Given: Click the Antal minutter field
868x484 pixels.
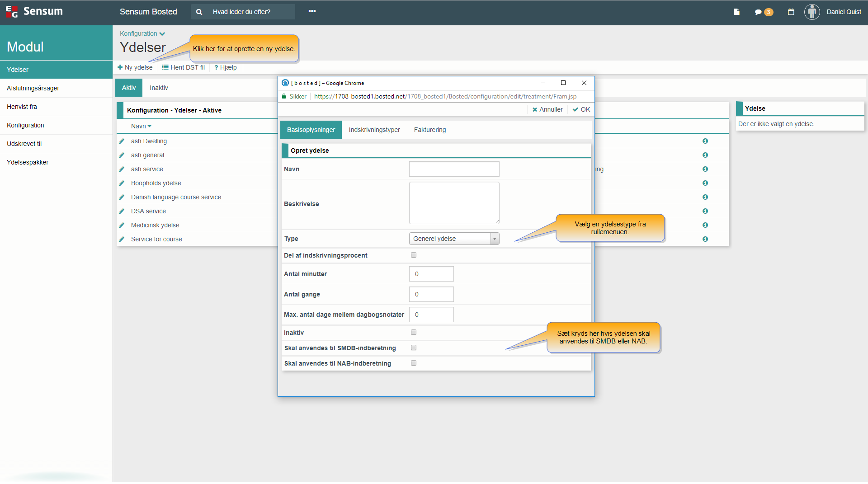Looking at the screenshot, I should [x=431, y=274].
